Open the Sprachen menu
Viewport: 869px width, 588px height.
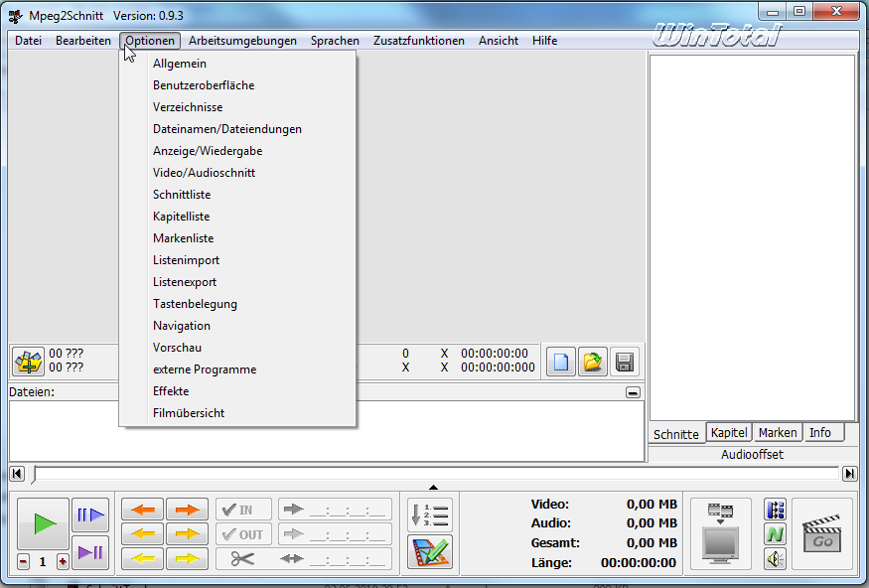tap(335, 41)
